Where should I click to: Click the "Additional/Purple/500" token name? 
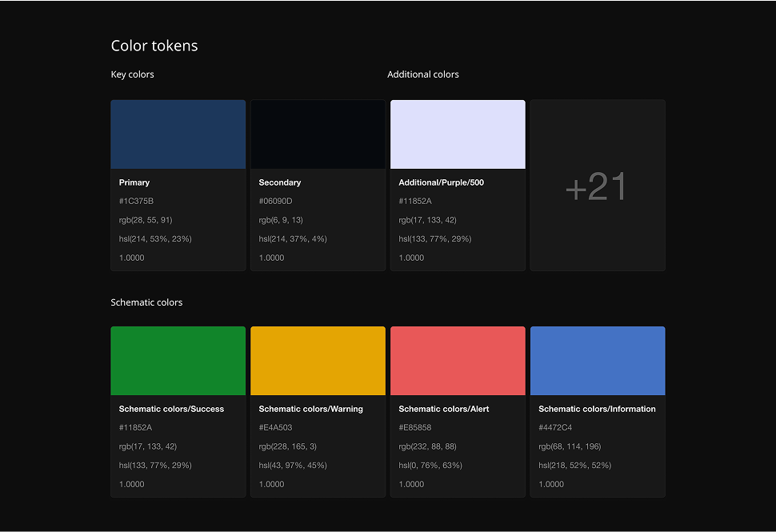[x=442, y=182]
